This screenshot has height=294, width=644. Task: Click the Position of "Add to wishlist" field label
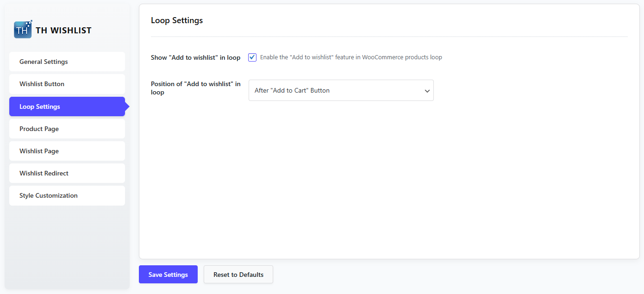coord(195,88)
